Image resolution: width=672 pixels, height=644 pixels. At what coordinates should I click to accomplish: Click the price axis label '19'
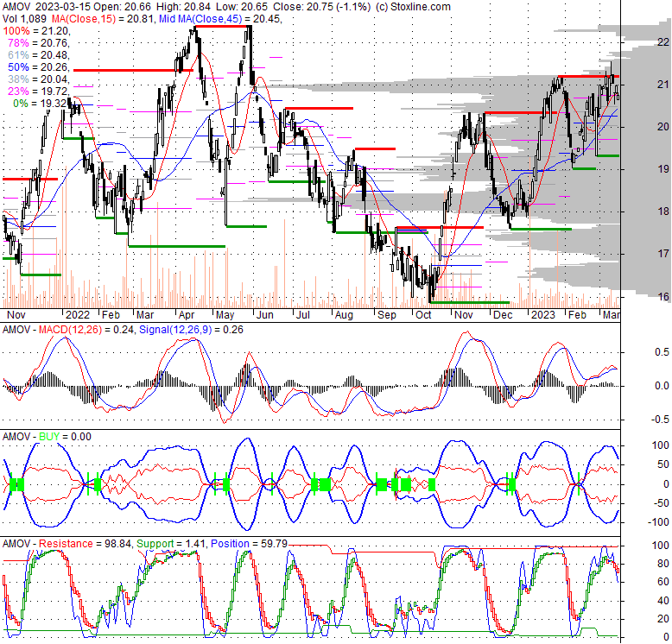(x=663, y=169)
